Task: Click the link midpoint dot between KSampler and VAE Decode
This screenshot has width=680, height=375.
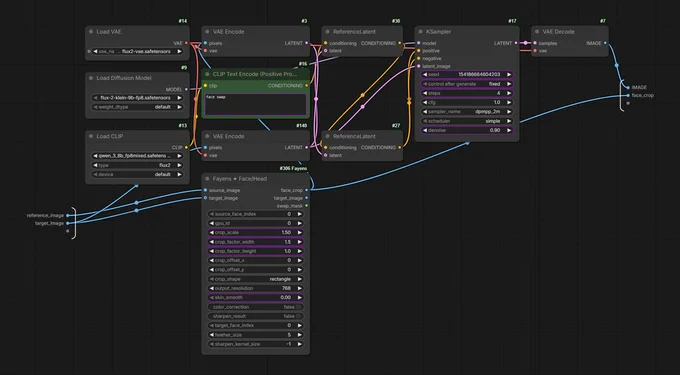Action: pos(526,43)
